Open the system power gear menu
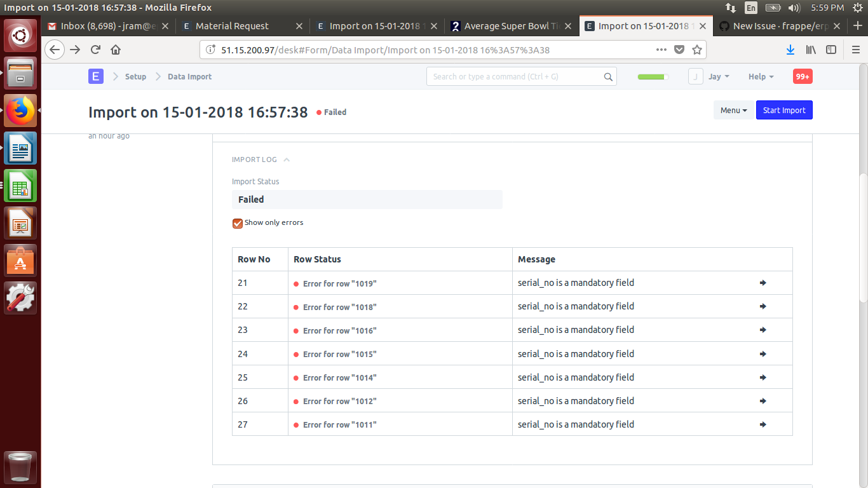The height and width of the screenshot is (488, 868). click(x=858, y=8)
